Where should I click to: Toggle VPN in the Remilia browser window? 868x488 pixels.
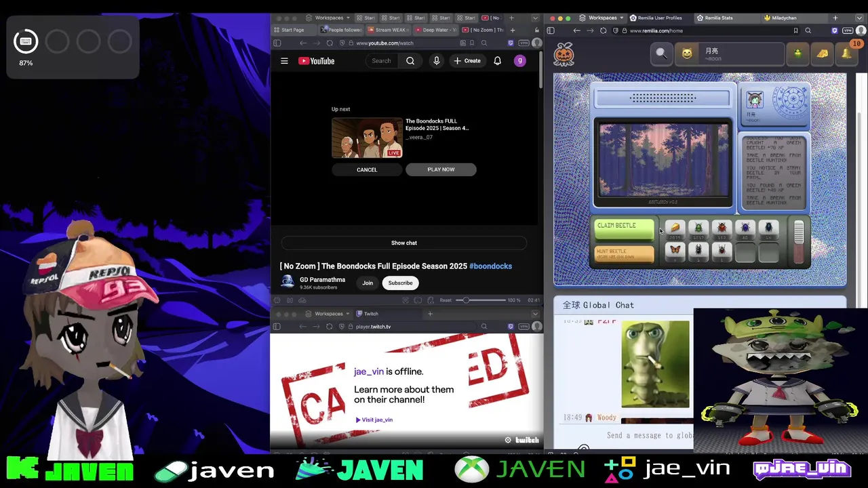pos(848,30)
